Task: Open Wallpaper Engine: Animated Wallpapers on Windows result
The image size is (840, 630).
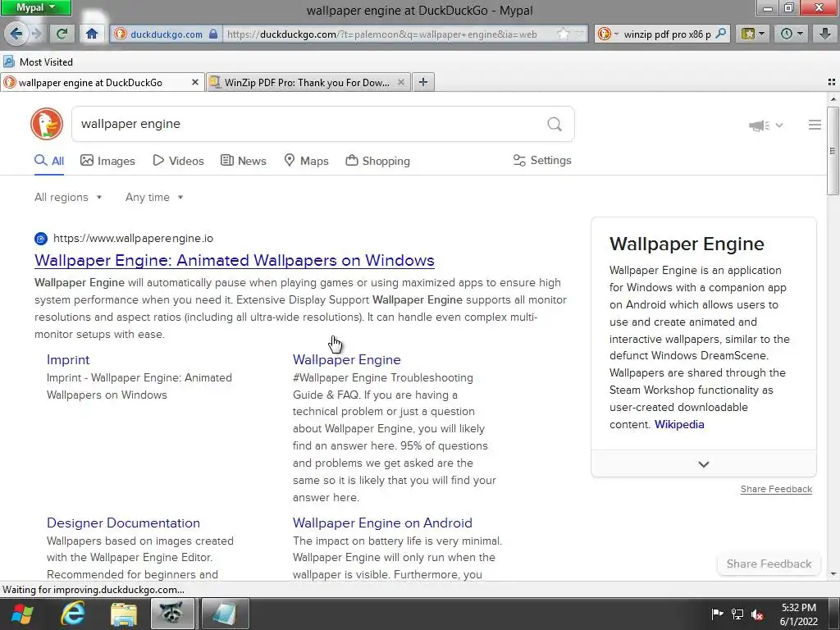Action: [x=234, y=260]
